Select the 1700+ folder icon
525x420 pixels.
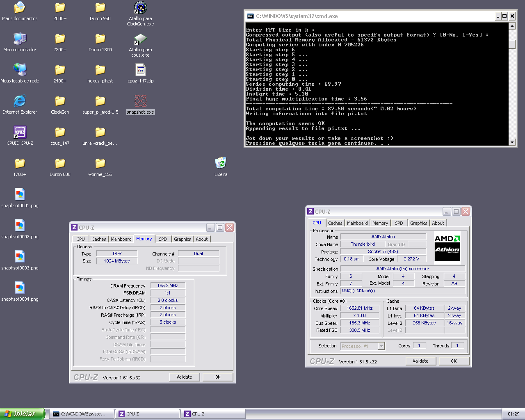coord(20,167)
